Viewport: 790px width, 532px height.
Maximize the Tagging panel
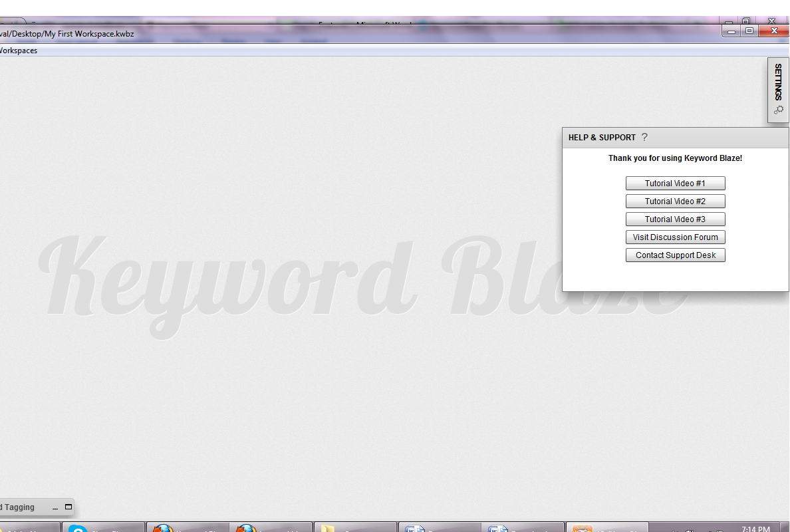tap(68, 507)
